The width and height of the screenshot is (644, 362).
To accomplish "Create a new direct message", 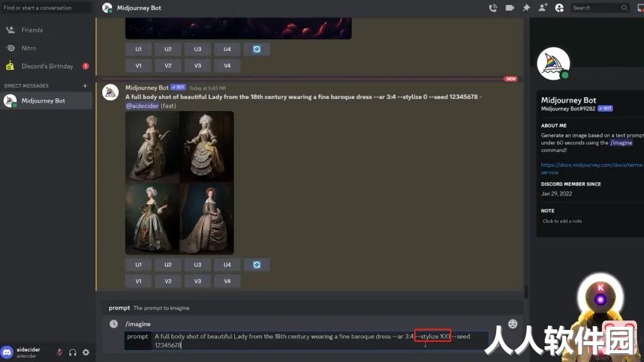I will click(x=85, y=85).
